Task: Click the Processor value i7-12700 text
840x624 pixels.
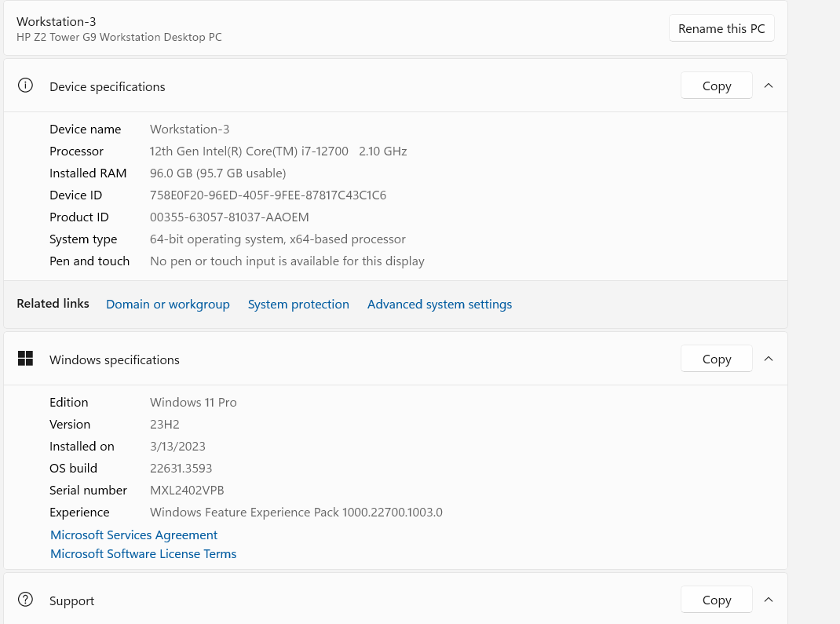Action: (x=278, y=151)
